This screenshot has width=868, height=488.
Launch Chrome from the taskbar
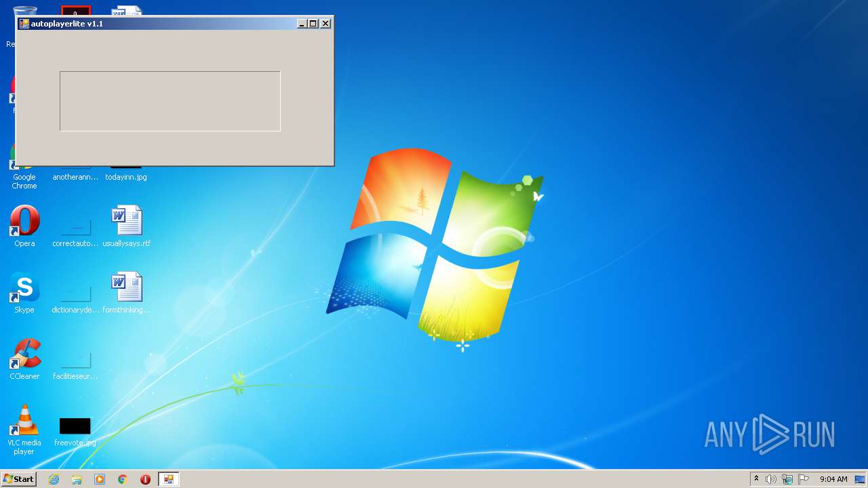123,479
